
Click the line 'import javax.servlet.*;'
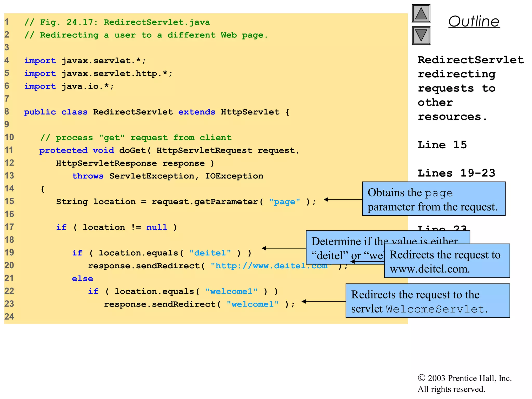coord(85,61)
